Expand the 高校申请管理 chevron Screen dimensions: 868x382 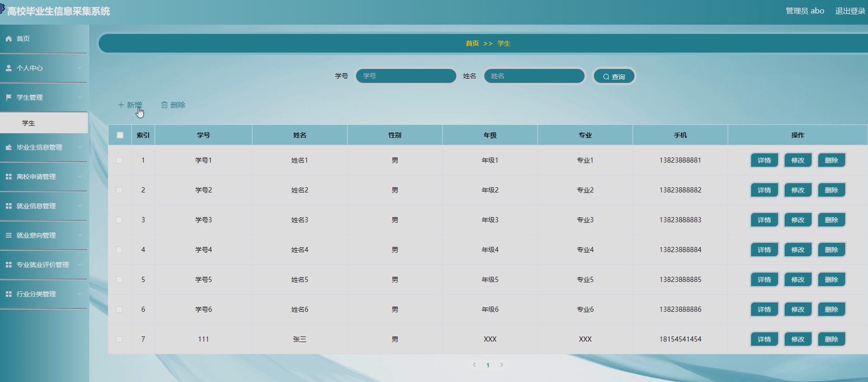(x=80, y=177)
